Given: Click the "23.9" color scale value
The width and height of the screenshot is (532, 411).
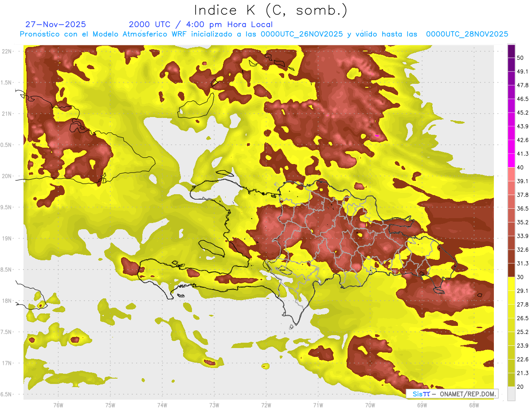Looking at the screenshot, I should [523, 346].
